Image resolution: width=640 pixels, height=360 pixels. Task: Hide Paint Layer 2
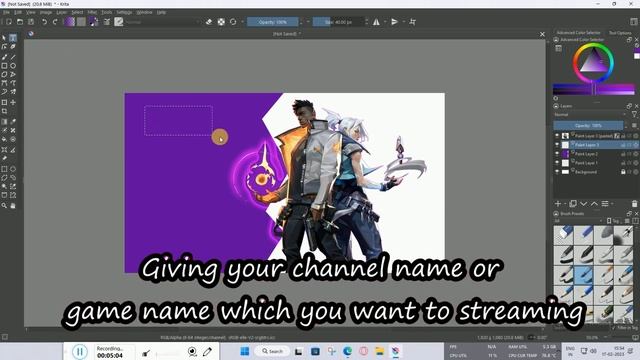pos(557,154)
